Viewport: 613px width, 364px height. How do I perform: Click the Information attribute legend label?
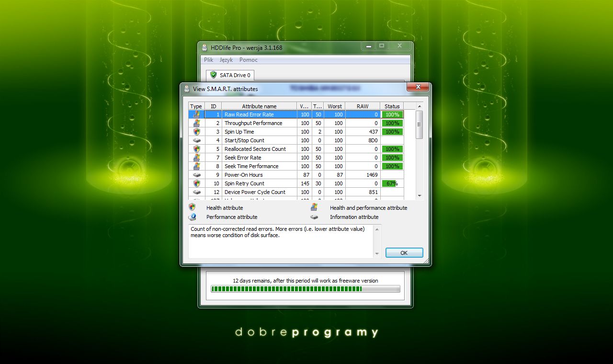point(354,217)
